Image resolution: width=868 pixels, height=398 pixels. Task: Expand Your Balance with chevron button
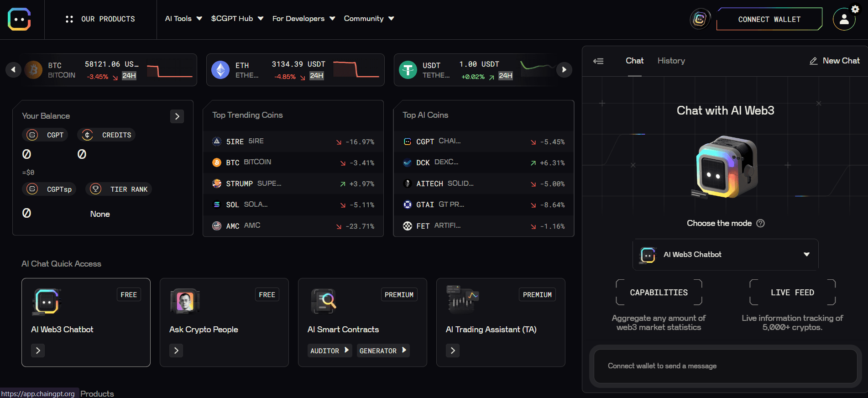[177, 116]
